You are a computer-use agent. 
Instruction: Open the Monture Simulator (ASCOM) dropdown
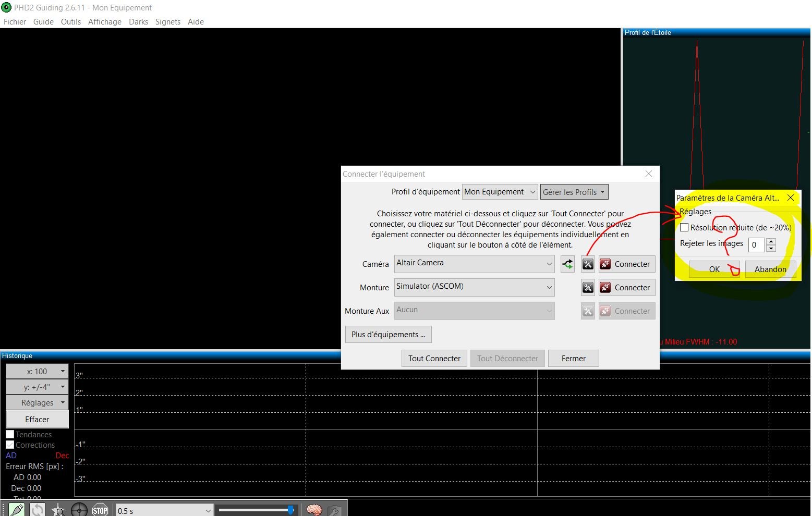point(474,287)
